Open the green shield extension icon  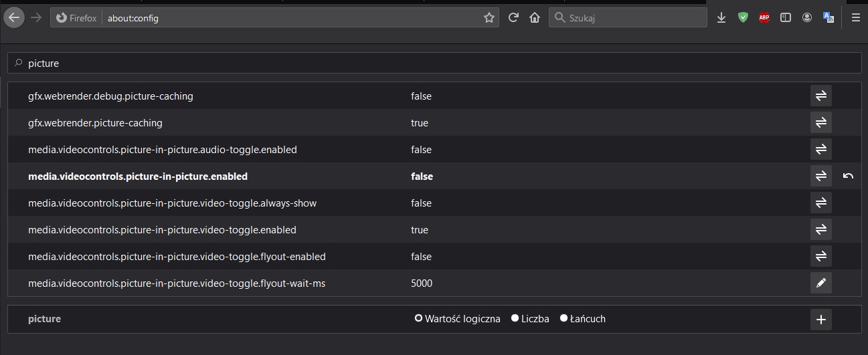click(x=743, y=18)
